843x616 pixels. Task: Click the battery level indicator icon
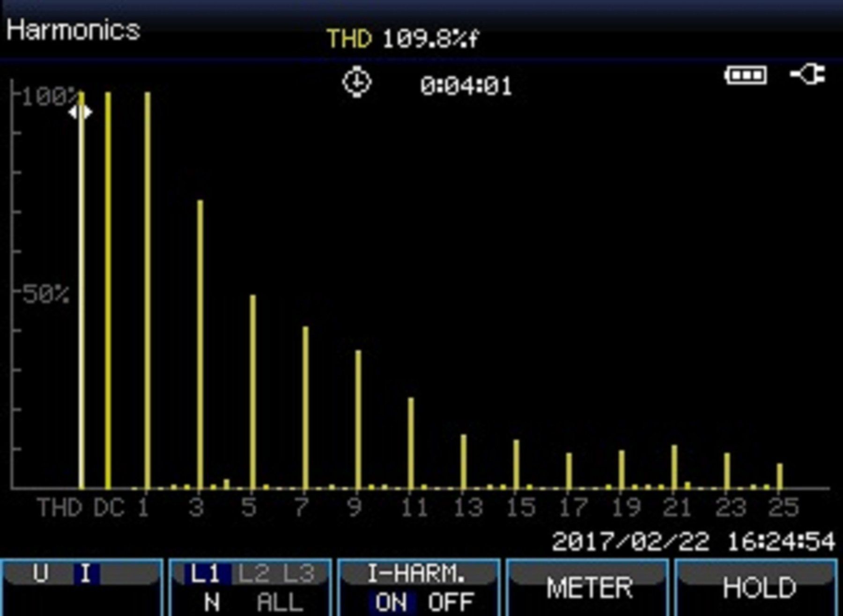pos(746,75)
